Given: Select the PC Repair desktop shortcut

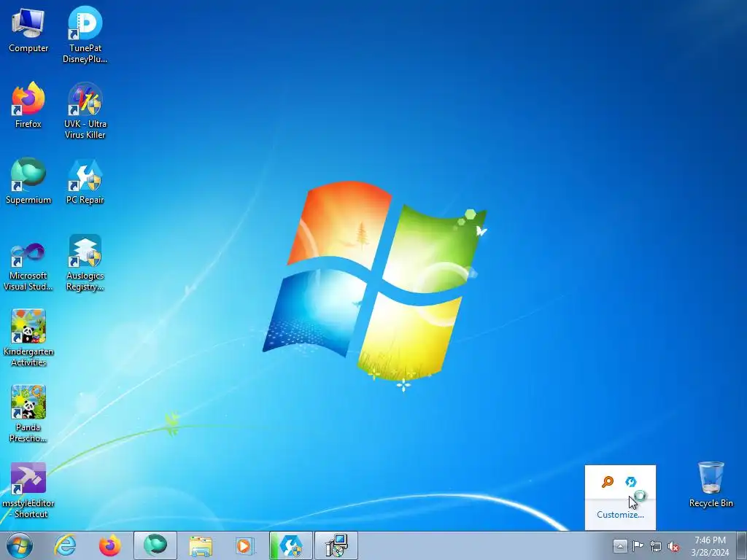Looking at the screenshot, I should (x=85, y=181).
